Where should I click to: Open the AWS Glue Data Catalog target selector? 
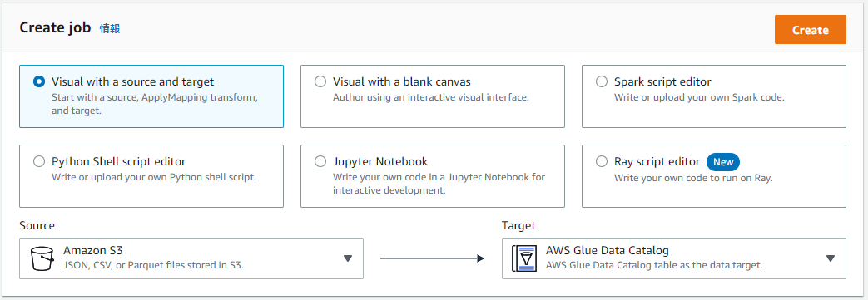click(674, 258)
